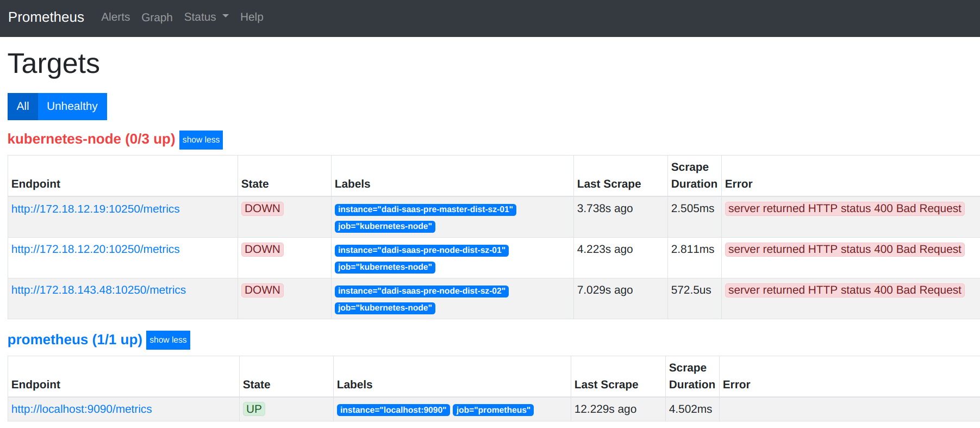Viewport: 980px width, 428px height.
Task: Collapse prometheus section with show less
Action: click(x=168, y=340)
